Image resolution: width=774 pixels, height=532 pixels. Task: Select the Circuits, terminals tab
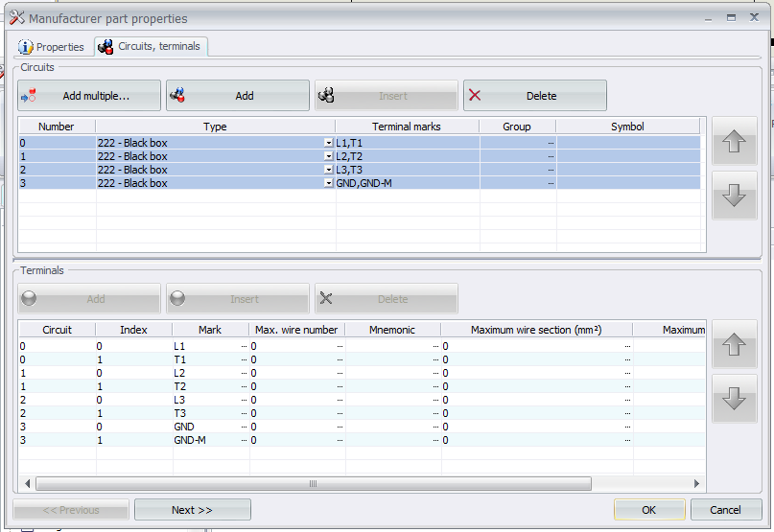coord(151,47)
